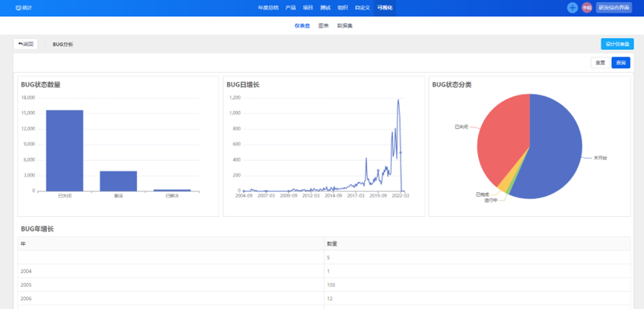Open the 项目 navigation item

point(308,7)
